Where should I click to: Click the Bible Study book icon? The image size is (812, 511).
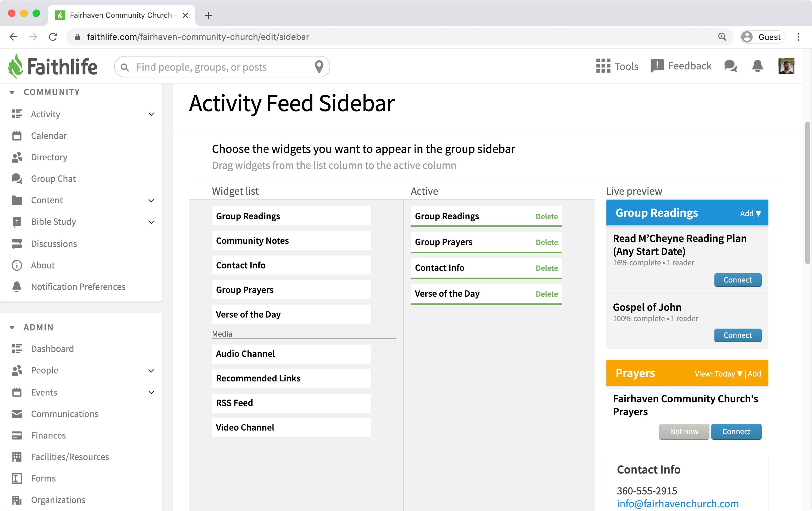pos(17,222)
